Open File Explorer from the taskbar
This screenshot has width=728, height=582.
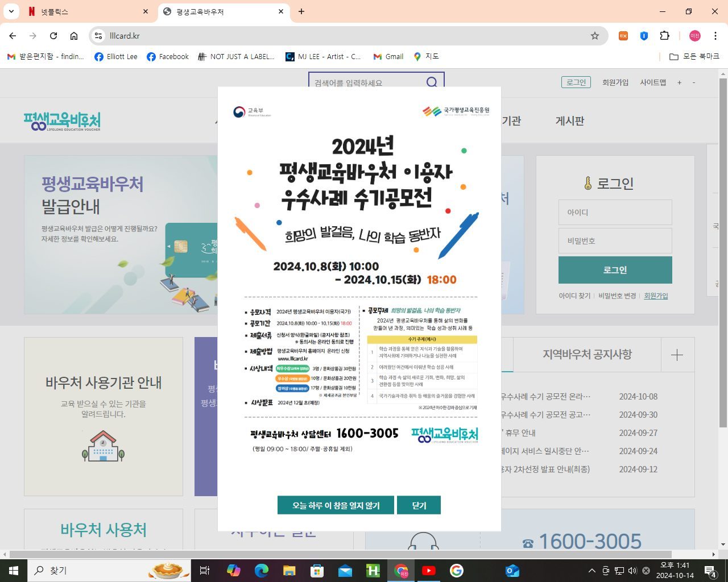(289, 570)
